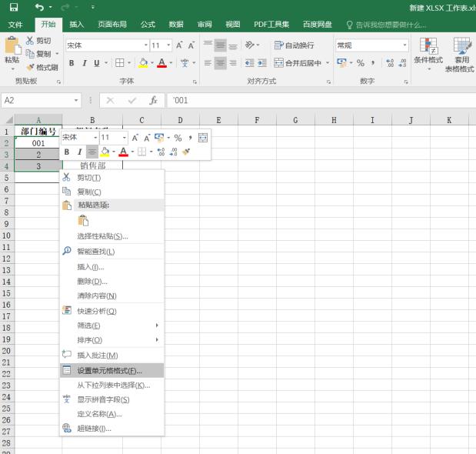Screen dimensions: 476x454
Task: Click the Undo arrow icon
Action: click(x=39, y=7)
